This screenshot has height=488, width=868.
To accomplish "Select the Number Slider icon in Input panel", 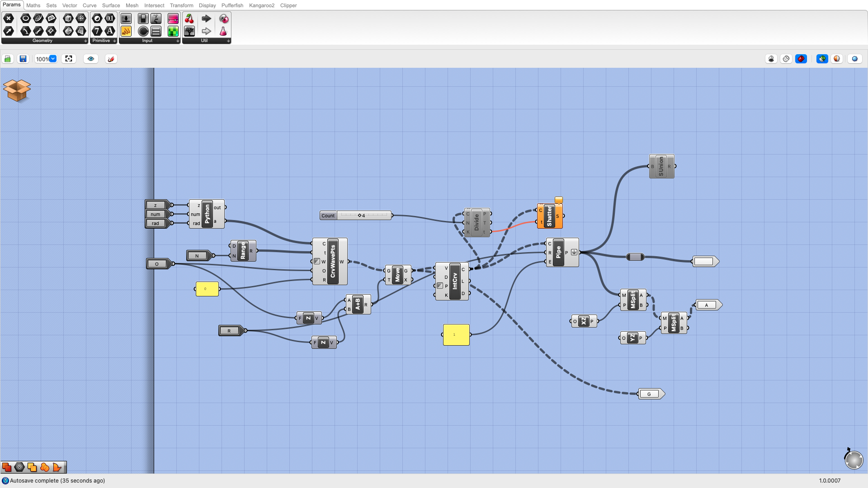I will pyautogui.click(x=126, y=19).
